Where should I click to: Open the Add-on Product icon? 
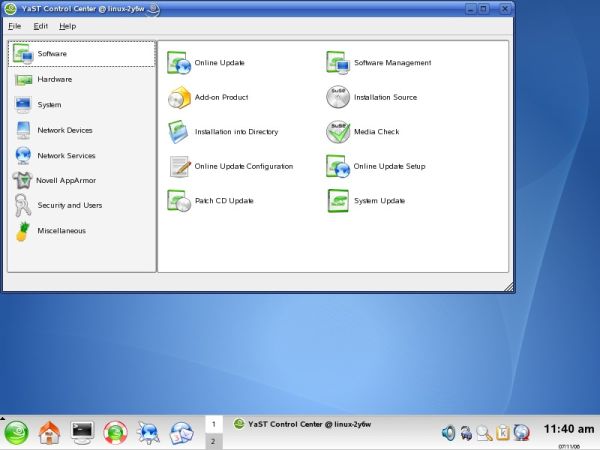point(179,97)
